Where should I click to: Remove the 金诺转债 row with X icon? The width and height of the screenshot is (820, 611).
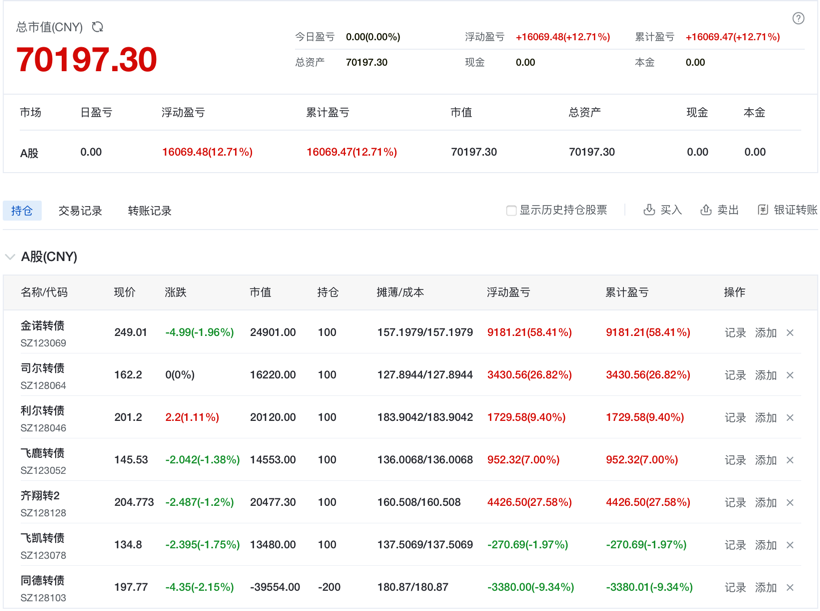pyautogui.click(x=790, y=333)
